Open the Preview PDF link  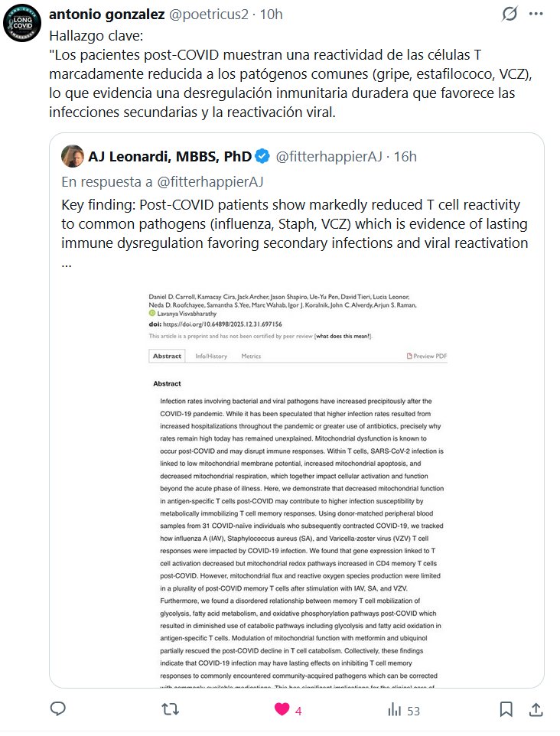pos(427,356)
